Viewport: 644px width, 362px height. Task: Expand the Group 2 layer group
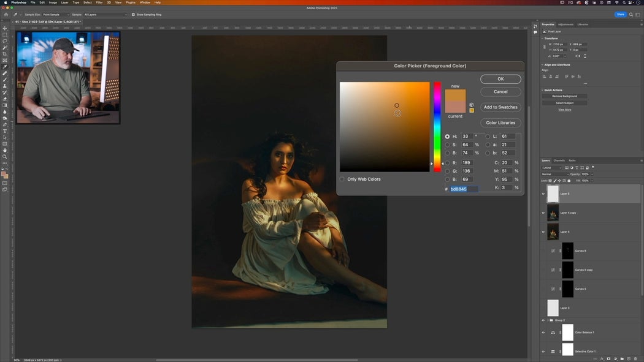pos(547,320)
